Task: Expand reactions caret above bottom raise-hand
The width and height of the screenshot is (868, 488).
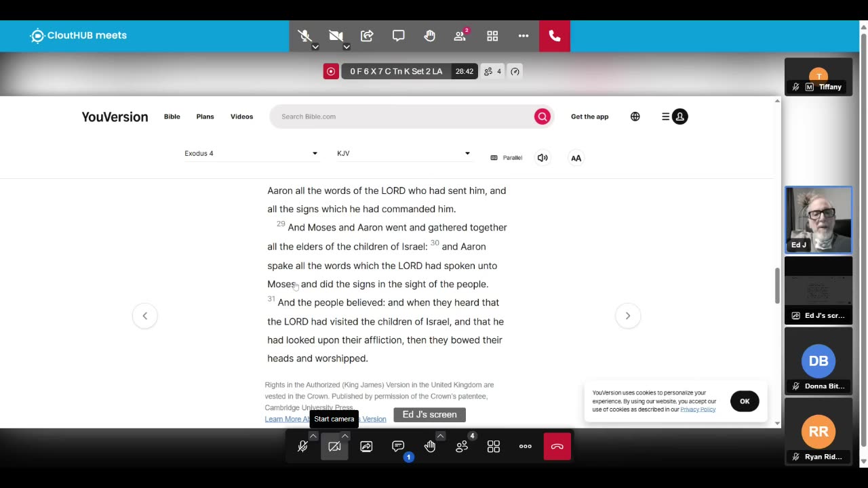Action: coord(441,436)
